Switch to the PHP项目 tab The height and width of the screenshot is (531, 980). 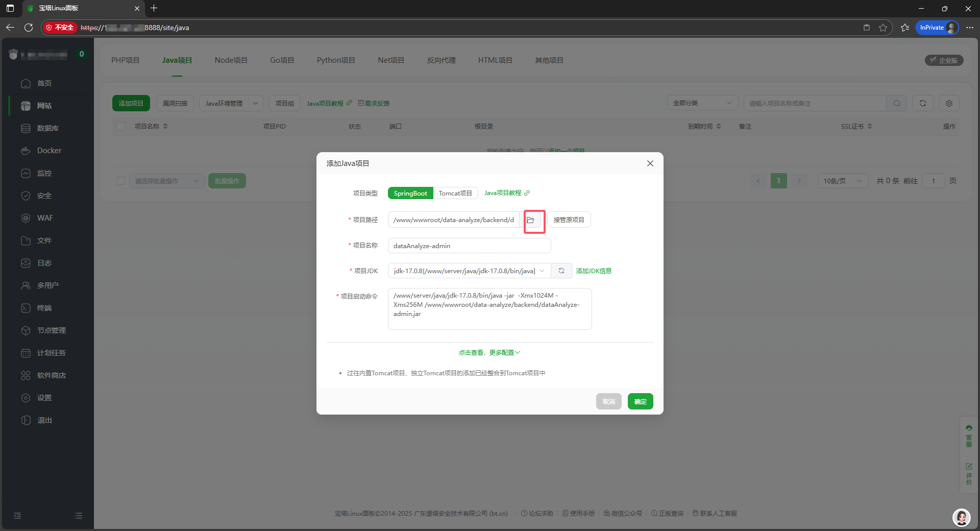(125, 60)
